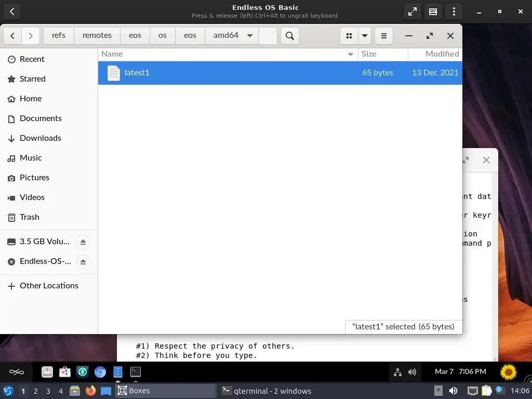The height and width of the screenshot is (399, 532).
Task: Open the guest network status icon
Action: point(397,372)
